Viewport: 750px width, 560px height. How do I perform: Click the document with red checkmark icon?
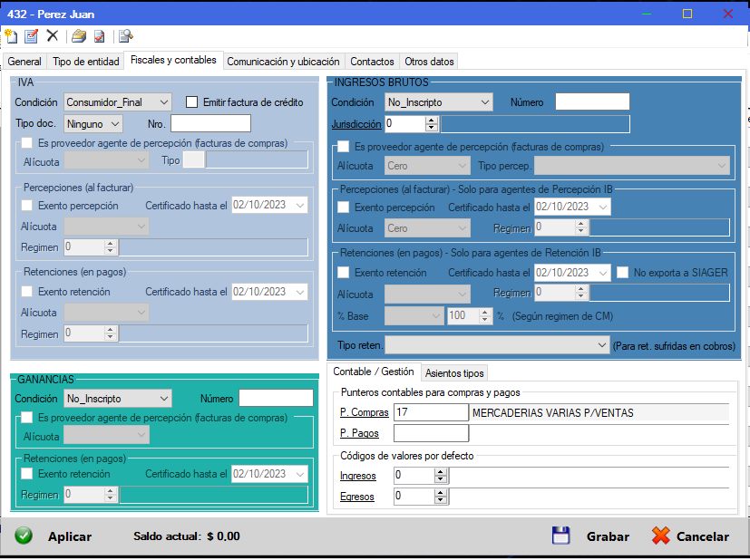pos(100,36)
